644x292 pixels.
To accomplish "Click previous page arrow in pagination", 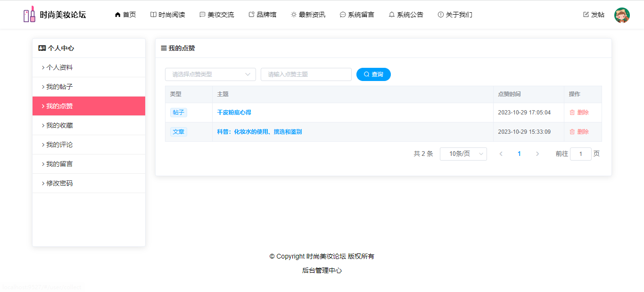I will [x=501, y=154].
